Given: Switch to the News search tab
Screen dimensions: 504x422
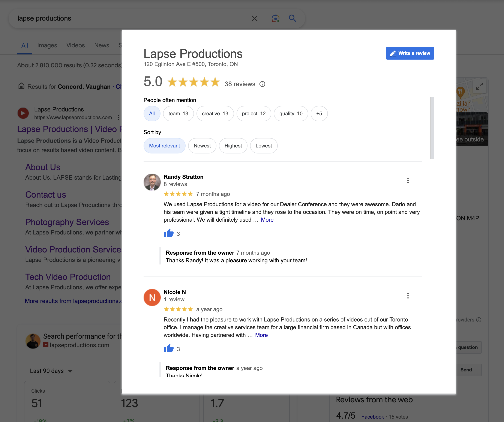Looking at the screenshot, I should (x=102, y=45).
